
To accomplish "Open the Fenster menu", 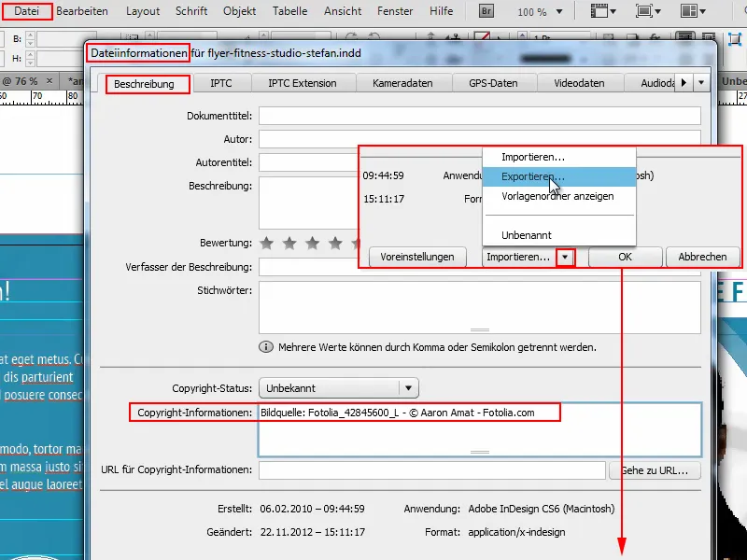I will tap(395, 11).
